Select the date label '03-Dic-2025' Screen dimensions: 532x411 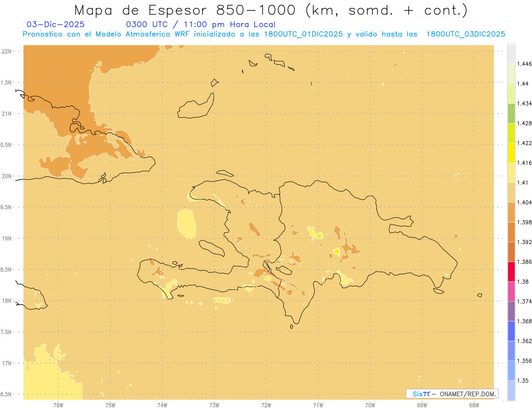55,24
